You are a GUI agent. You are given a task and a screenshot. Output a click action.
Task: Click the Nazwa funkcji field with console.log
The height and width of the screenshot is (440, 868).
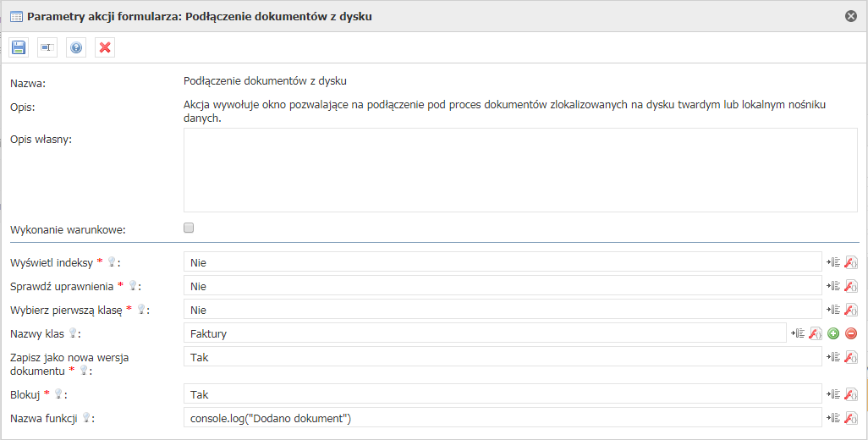[503, 418]
